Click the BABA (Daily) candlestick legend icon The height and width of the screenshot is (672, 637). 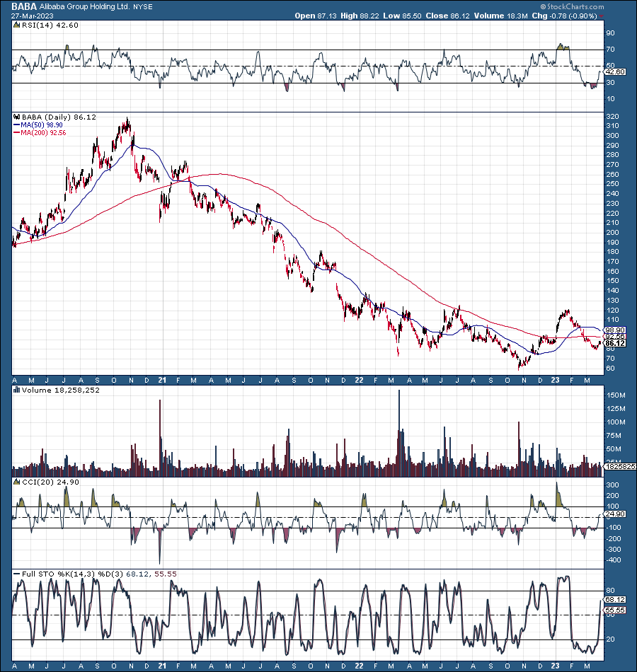click(17, 117)
